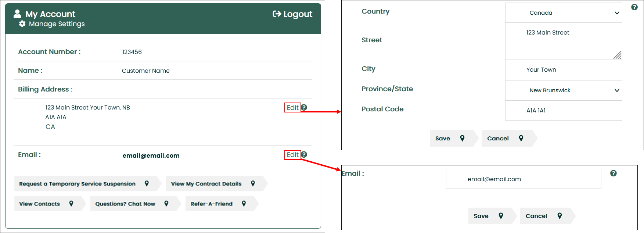Click the help icon beside billing address Edit
This screenshot has width=644, height=233.
tap(304, 108)
